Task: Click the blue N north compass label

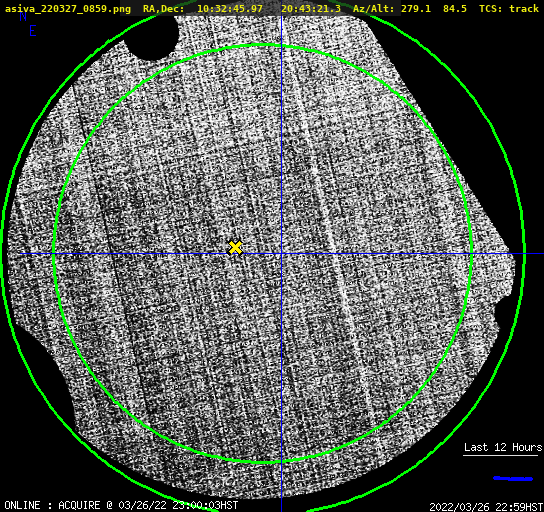Action: click(23, 16)
